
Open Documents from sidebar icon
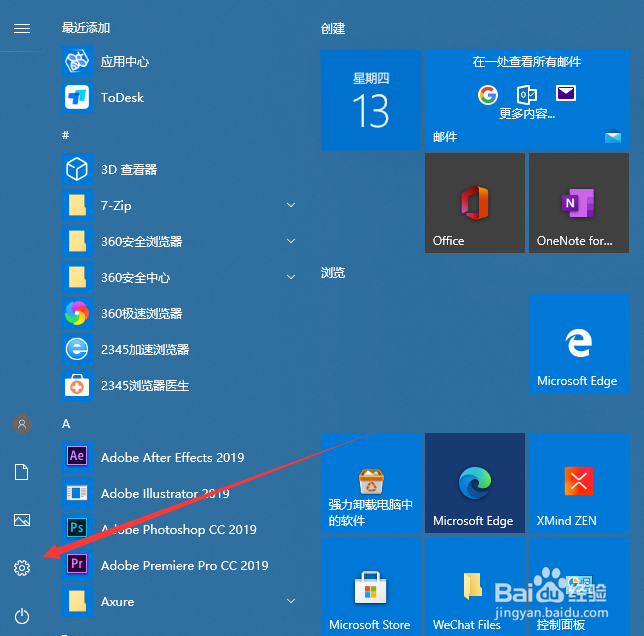(x=22, y=472)
